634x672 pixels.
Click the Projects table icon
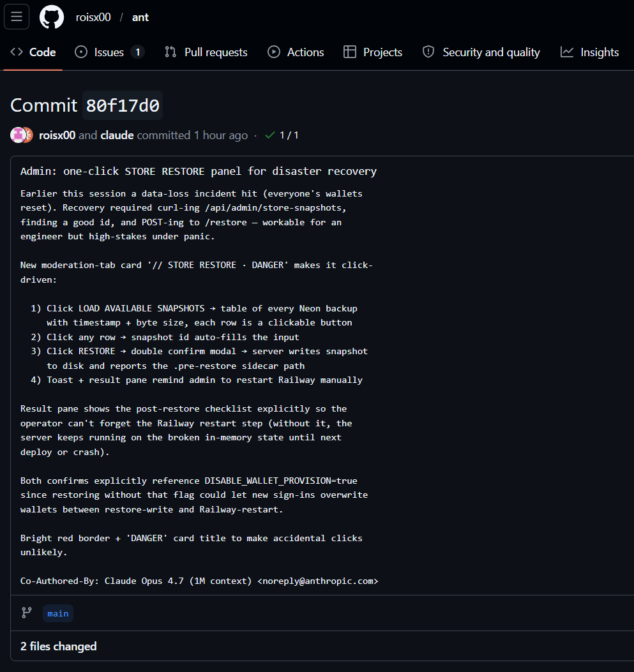pyautogui.click(x=350, y=52)
